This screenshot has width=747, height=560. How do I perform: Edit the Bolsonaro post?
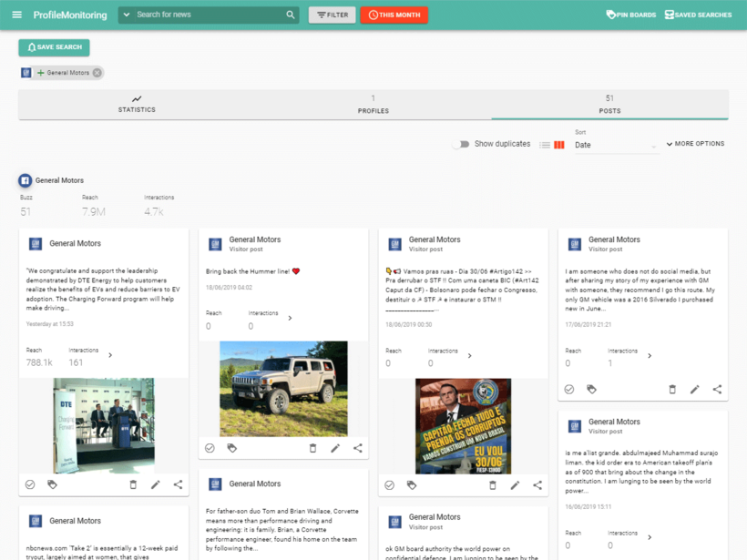(515, 485)
